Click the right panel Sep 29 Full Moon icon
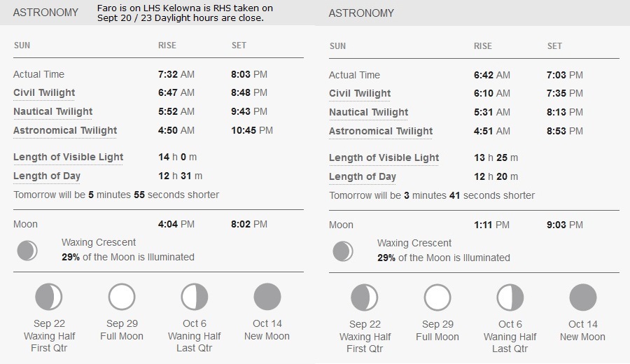This screenshot has width=630, height=364. (437, 297)
